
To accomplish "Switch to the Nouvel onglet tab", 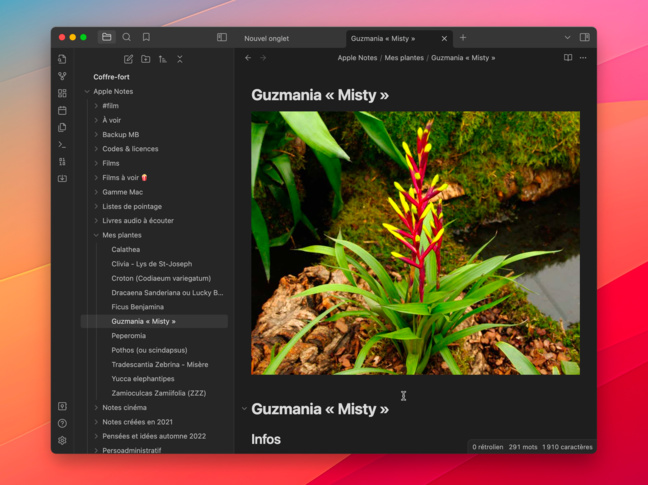I will pos(267,38).
